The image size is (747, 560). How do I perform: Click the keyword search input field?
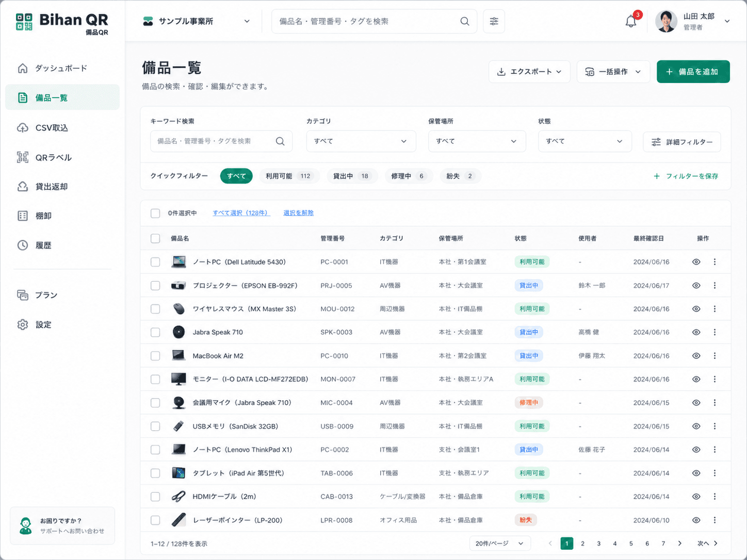click(x=221, y=141)
